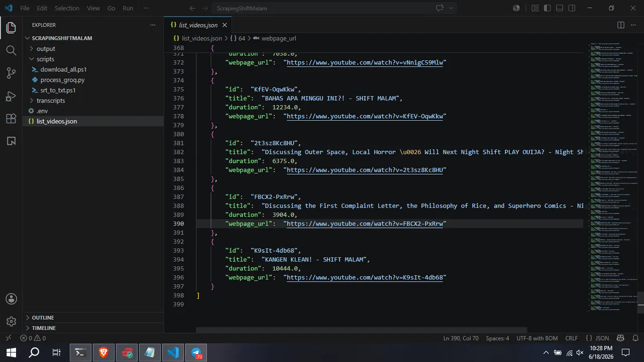Open Explorer Views and More Actions ellipsis
The height and width of the screenshot is (362, 644).
coord(153,25)
